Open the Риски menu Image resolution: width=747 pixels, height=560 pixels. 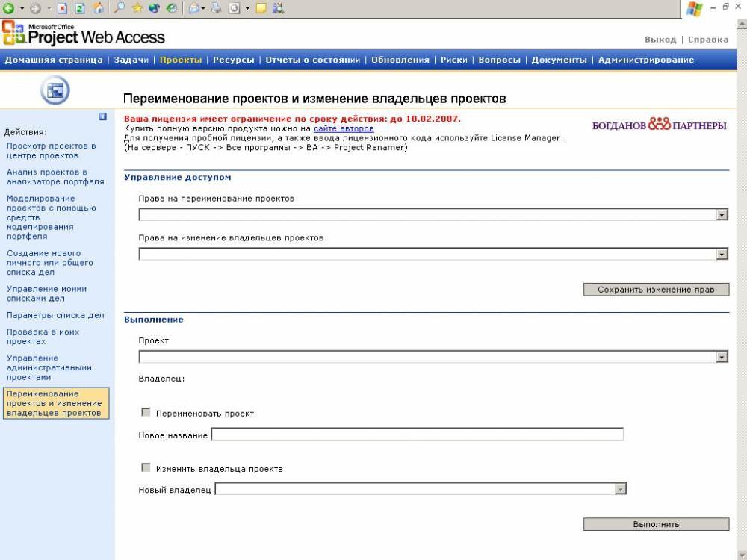454,60
